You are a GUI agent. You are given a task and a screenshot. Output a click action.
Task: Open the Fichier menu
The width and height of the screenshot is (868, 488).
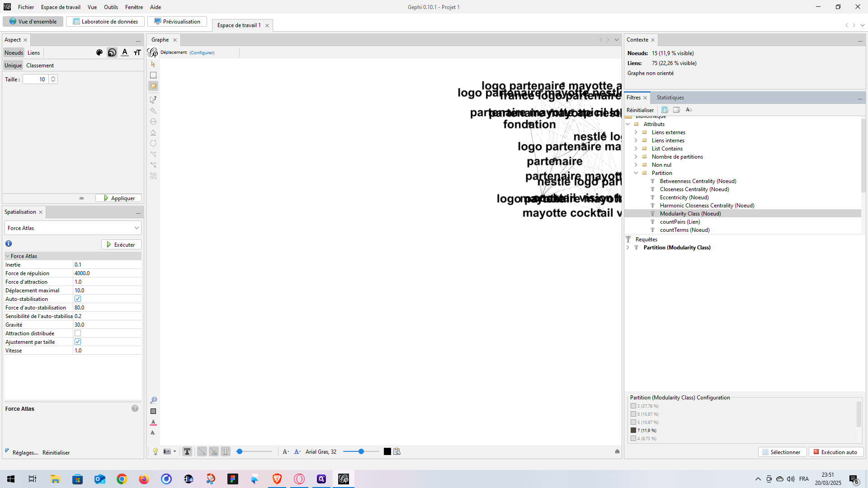click(26, 7)
